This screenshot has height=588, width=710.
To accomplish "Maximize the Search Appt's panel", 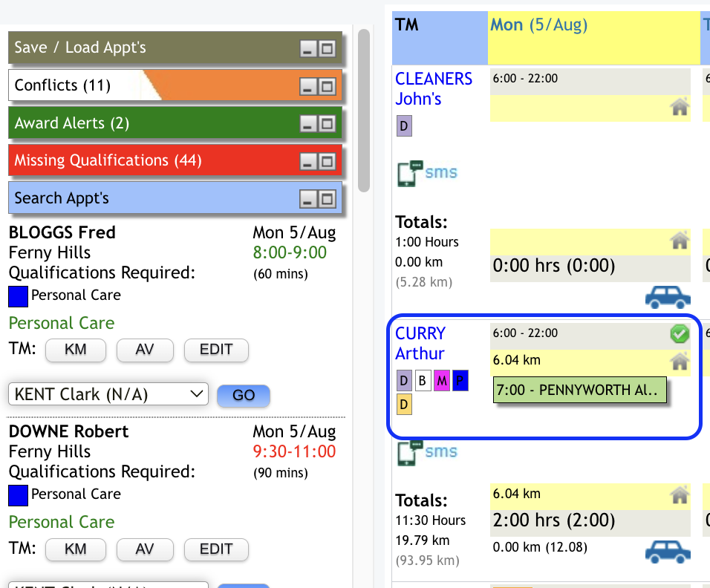I will 327,199.
